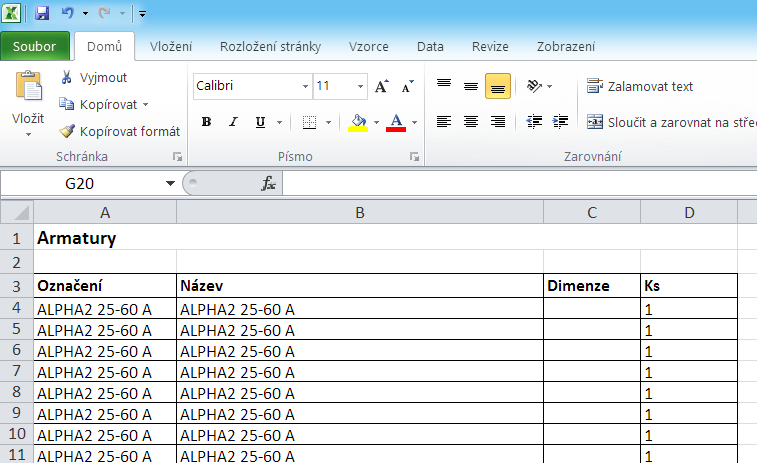757x463 pixels.
Task: Open the Zobrazení tab
Action: [566, 46]
